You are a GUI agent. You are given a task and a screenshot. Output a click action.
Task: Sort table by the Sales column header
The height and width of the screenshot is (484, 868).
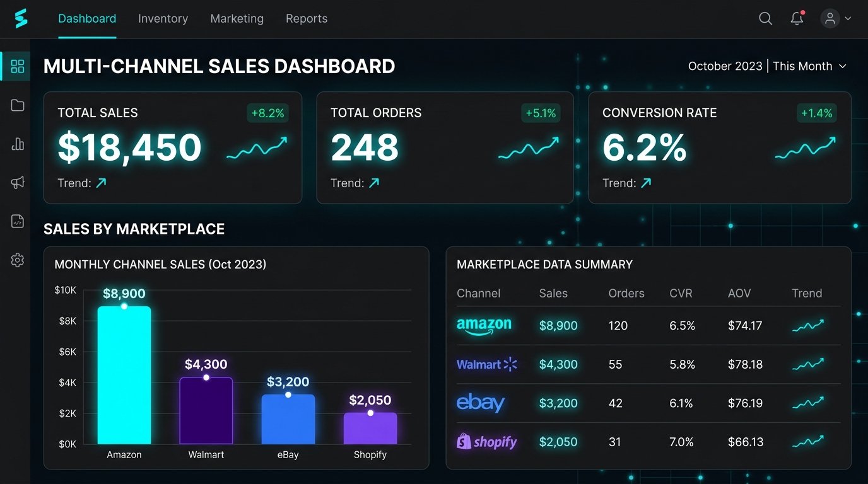[553, 293]
